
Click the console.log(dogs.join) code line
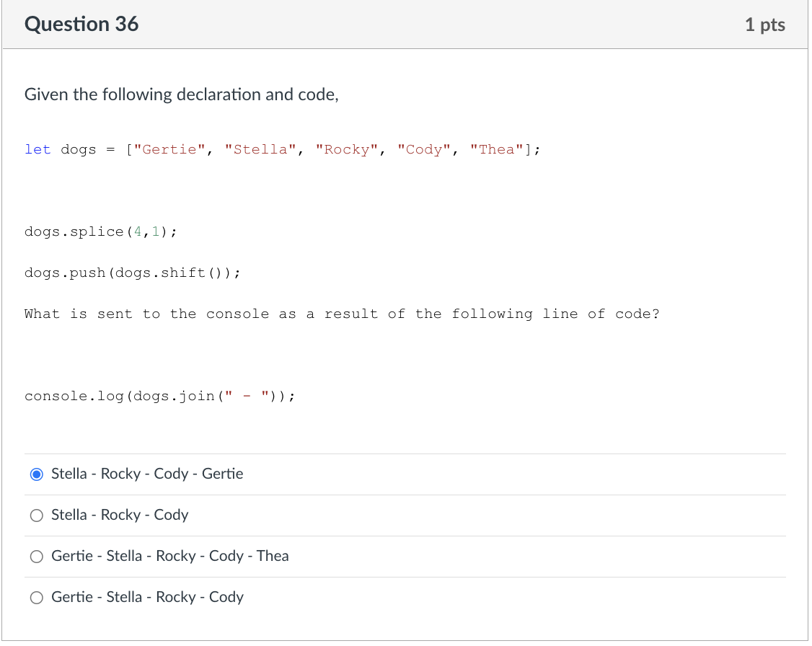[159, 396]
